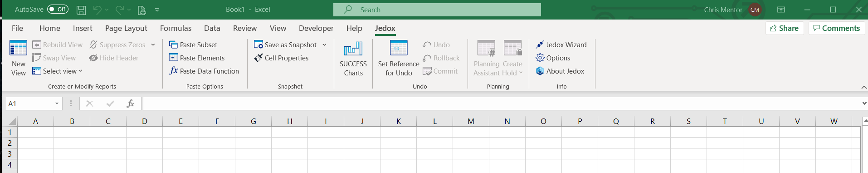
Task: Click the Comments button
Action: [x=837, y=28]
